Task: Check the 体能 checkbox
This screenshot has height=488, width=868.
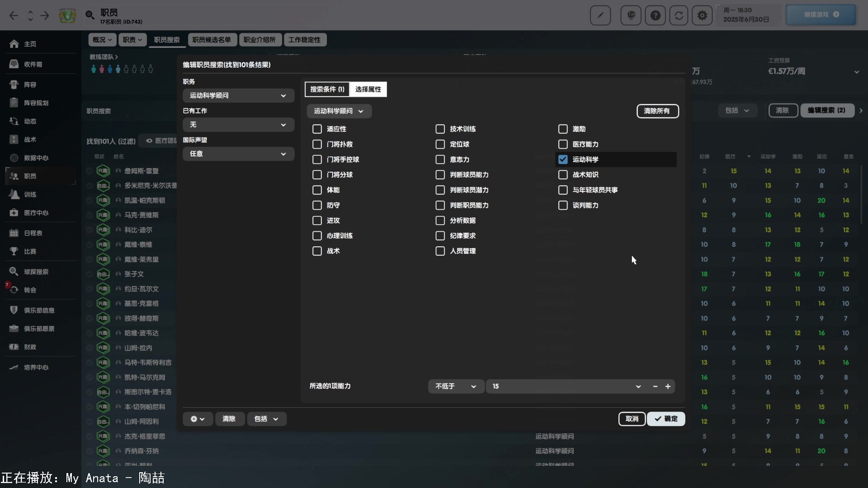Action: (317, 190)
